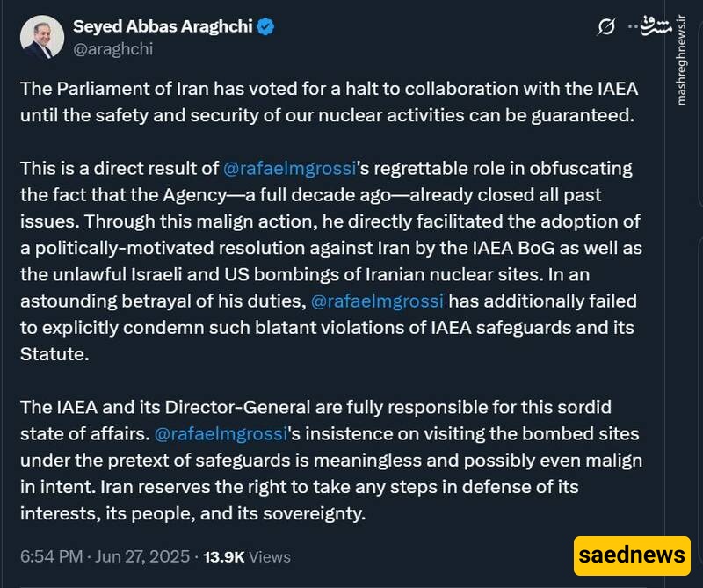This screenshot has height=588, width=703.
Task: Open Seyed Abbas Araghchi's profile avatar photo
Action: tap(41, 37)
